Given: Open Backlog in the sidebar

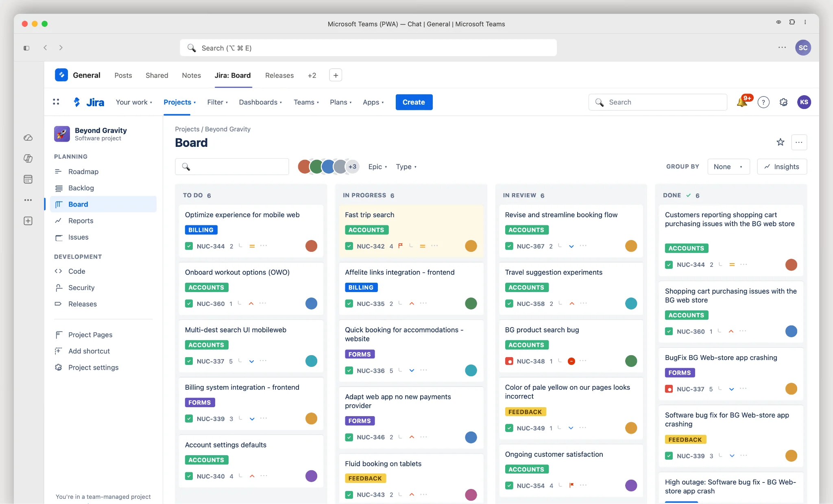Looking at the screenshot, I should 103,188.
